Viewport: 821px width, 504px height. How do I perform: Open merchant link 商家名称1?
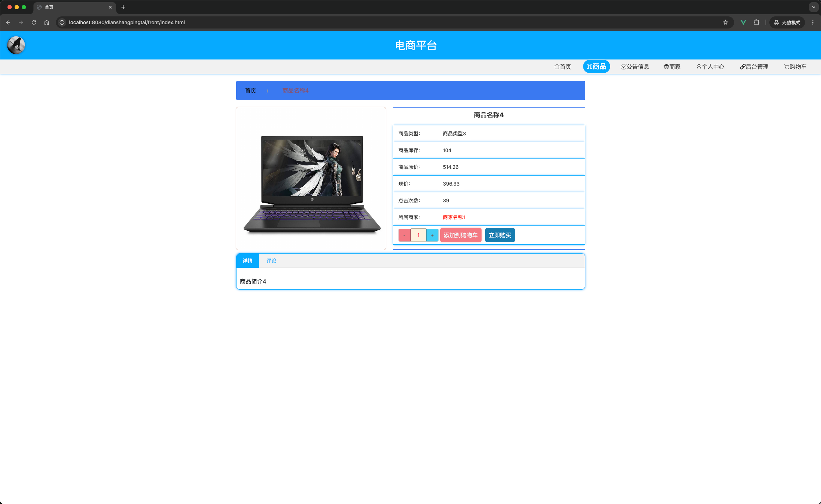coord(454,217)
